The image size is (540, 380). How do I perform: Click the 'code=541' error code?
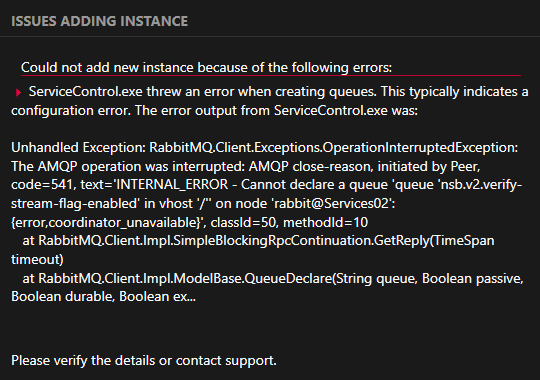point(42,185)
